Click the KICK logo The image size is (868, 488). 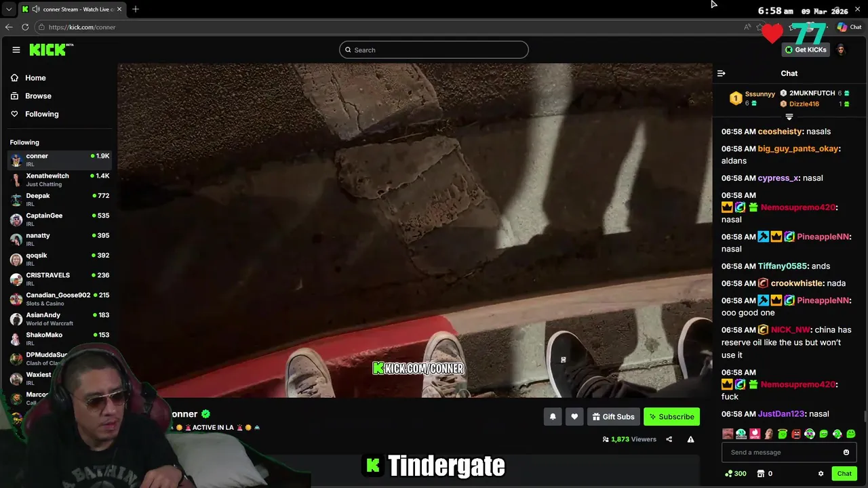coord(51,49)
